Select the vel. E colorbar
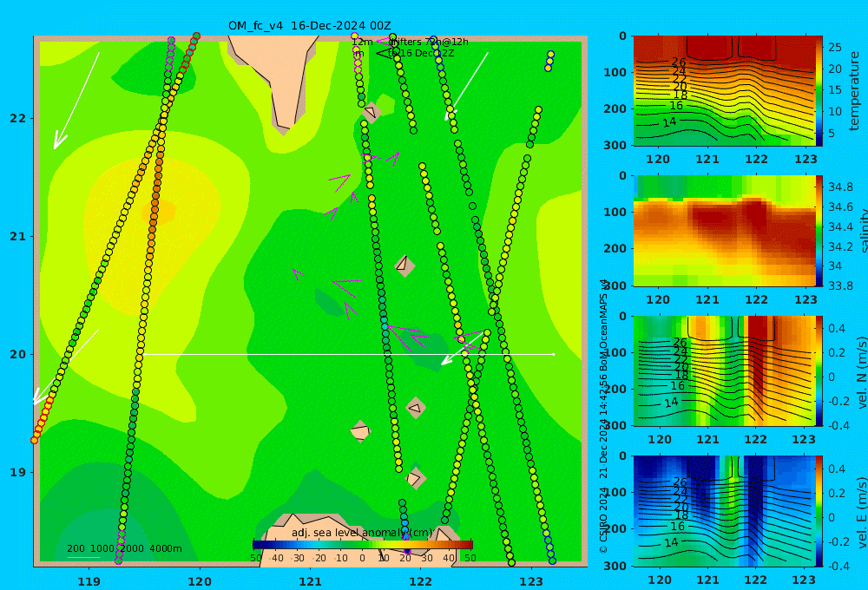This screenshot has height=590, width=868. pos(819,511)
